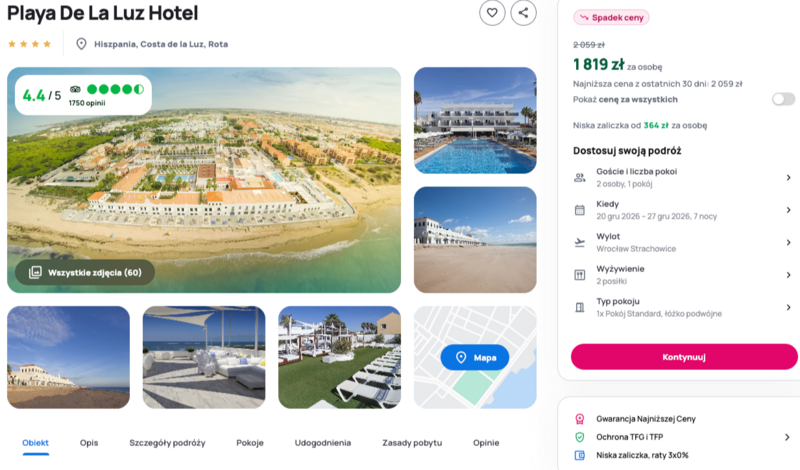Expand the guarantees panel chevron
The height and width of the screenshot is (470, 800).
pyautogui.click(x=787, y=437)
